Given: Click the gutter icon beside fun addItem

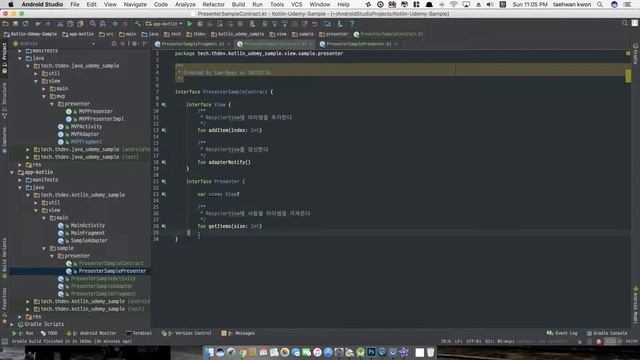Looking at the screenshot, I should [x=164, y=130].
